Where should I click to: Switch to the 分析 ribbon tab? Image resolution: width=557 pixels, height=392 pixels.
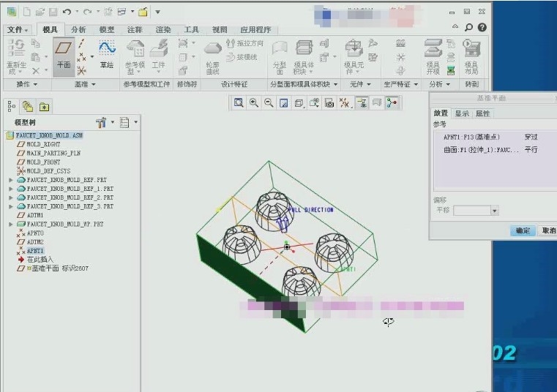(x=78, y=29)
